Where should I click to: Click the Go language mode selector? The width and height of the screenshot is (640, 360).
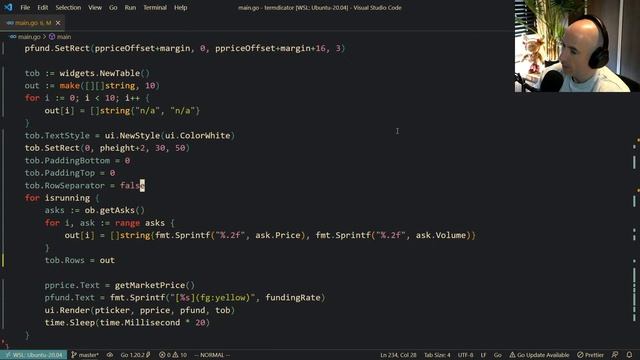point(498,355)
